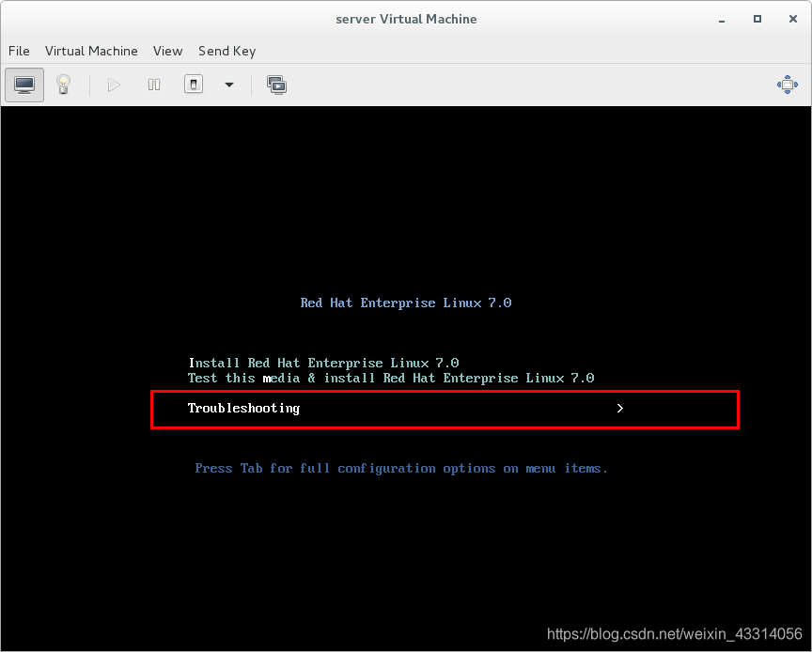Shut down the virtual machine button
This screenshot has width=812, height=652.
(x=194, y=85)
